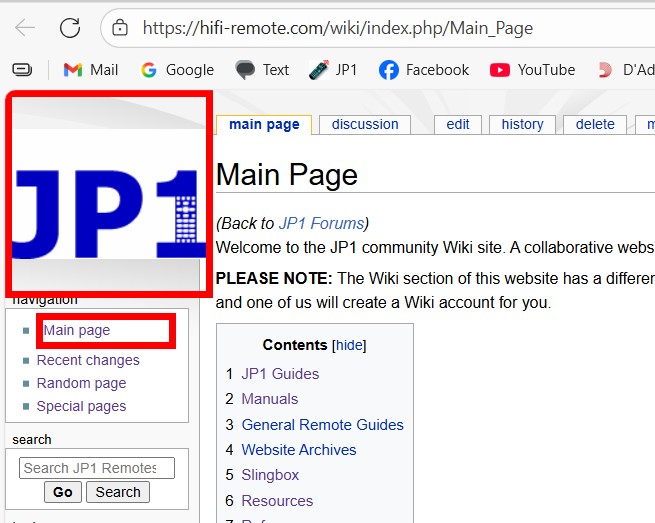This screenshot has height=523, width=655.
Task: Click the Go button
Action: pos(63,492)
